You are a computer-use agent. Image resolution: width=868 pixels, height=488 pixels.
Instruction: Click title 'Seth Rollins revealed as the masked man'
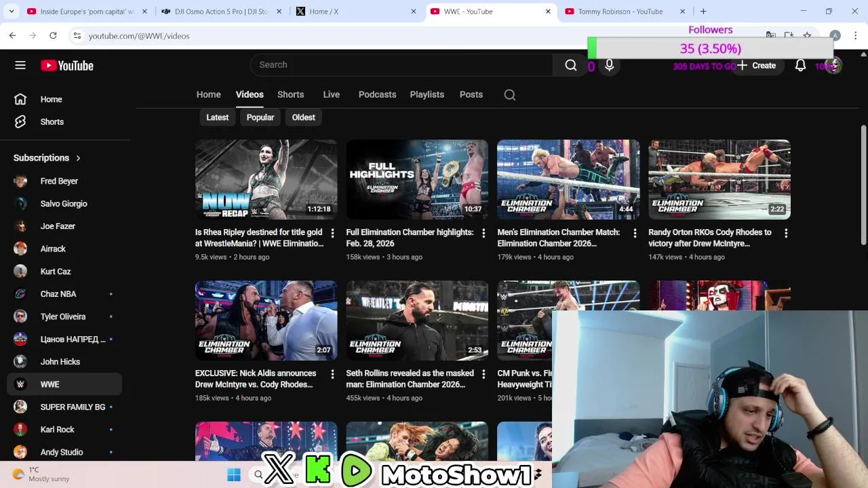pos(410,379)
